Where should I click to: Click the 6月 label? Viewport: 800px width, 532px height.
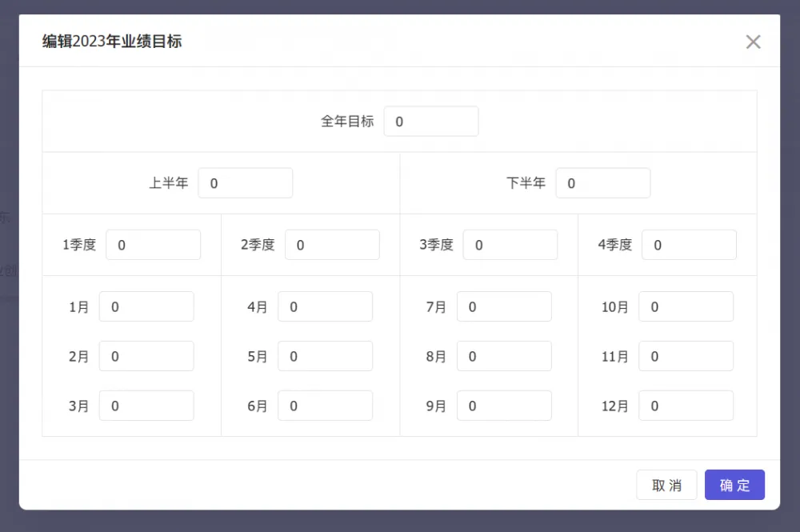258,406
